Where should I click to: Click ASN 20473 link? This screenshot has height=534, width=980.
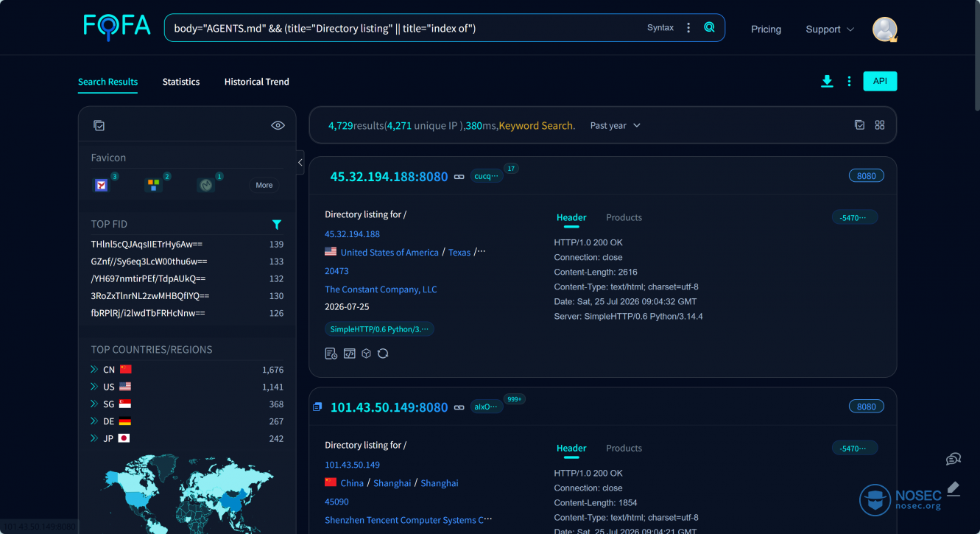(x=336, y=271)
